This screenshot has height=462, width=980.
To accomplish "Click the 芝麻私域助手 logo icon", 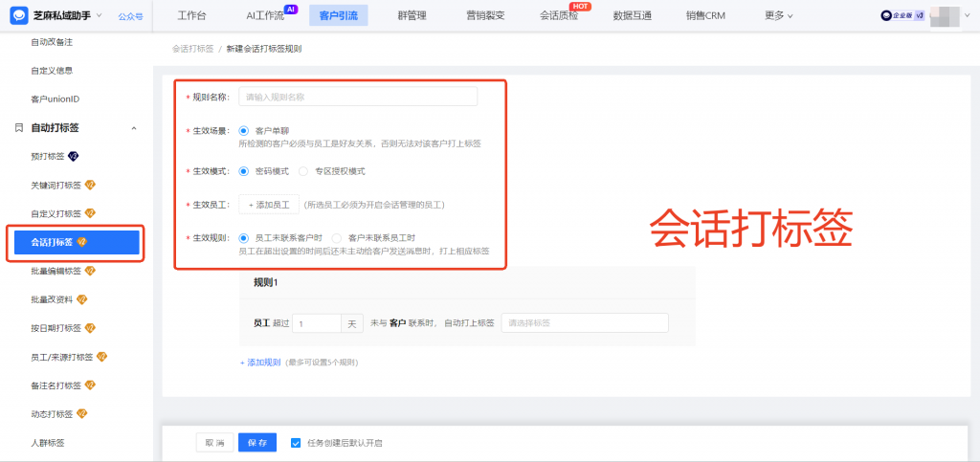I will tap(19, 15).
